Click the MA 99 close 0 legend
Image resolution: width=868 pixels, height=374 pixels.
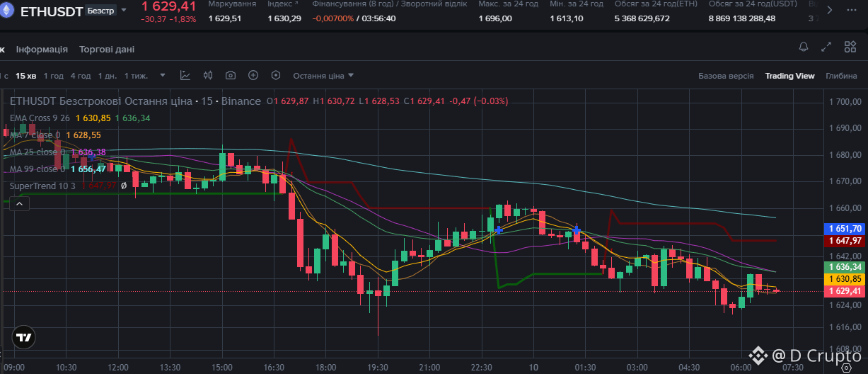click(38, 169)
